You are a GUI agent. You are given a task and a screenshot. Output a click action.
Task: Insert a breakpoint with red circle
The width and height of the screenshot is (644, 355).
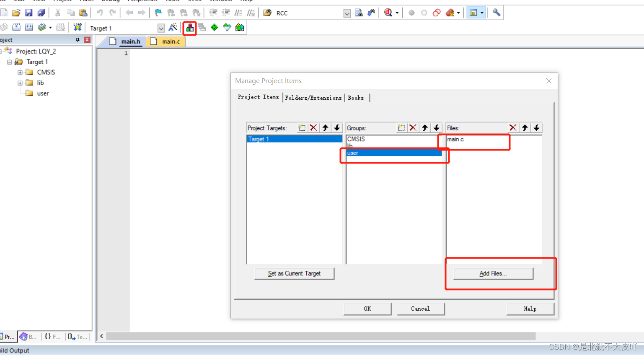411,13
